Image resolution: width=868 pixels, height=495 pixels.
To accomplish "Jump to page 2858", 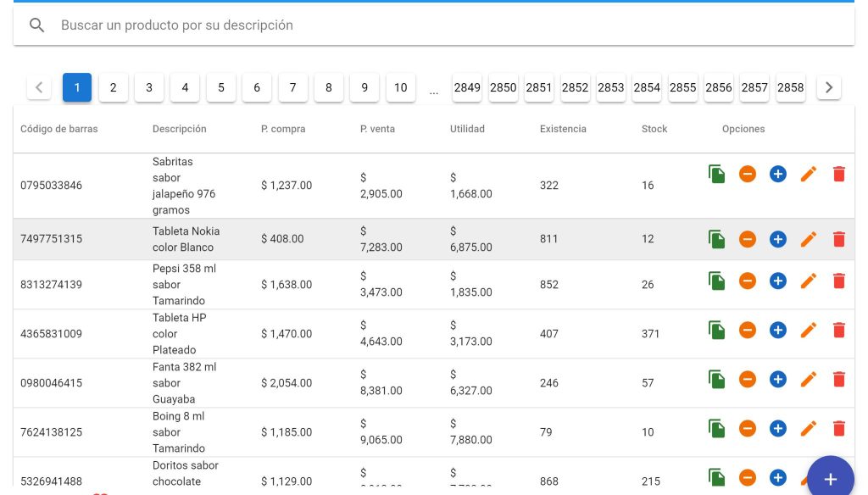I will [790, 87].
